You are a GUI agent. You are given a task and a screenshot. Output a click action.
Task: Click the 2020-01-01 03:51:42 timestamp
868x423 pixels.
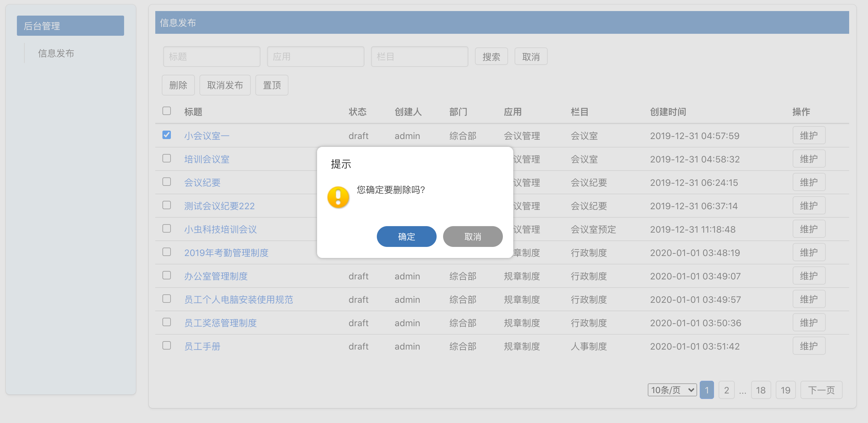[x=695, y=346]
